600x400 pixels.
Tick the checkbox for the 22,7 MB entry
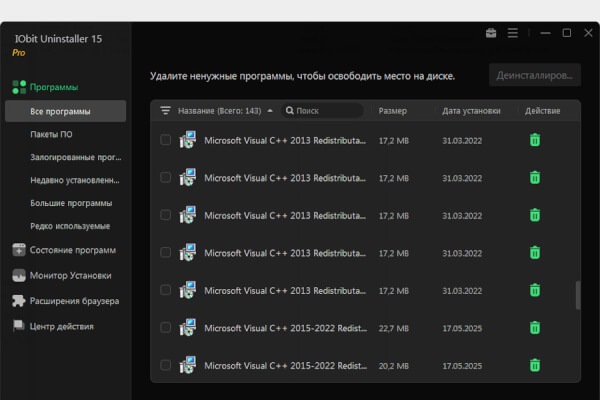pyautogui.click(x=165, y=328)
